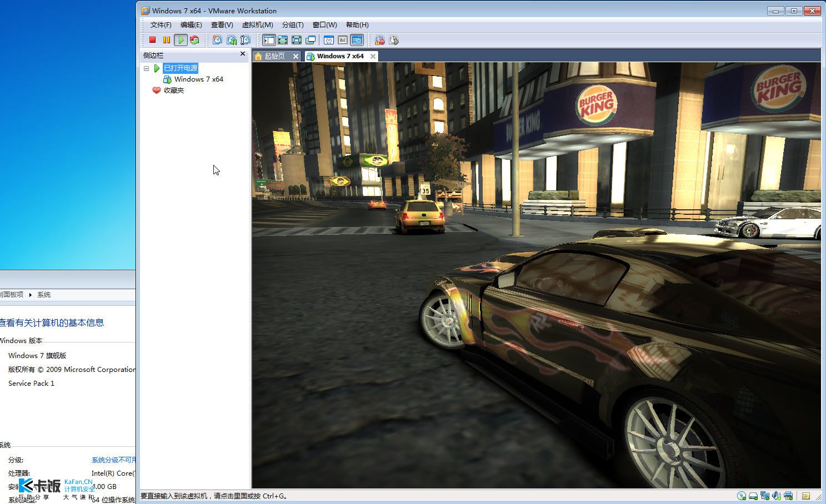Click 系统分级不可用 link in System window

[x=114, y=460]
